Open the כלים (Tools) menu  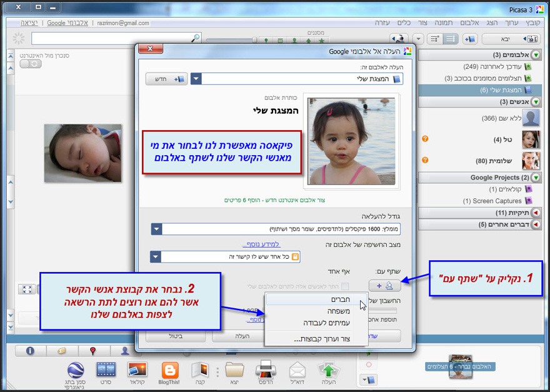click(x=404, y=23)
